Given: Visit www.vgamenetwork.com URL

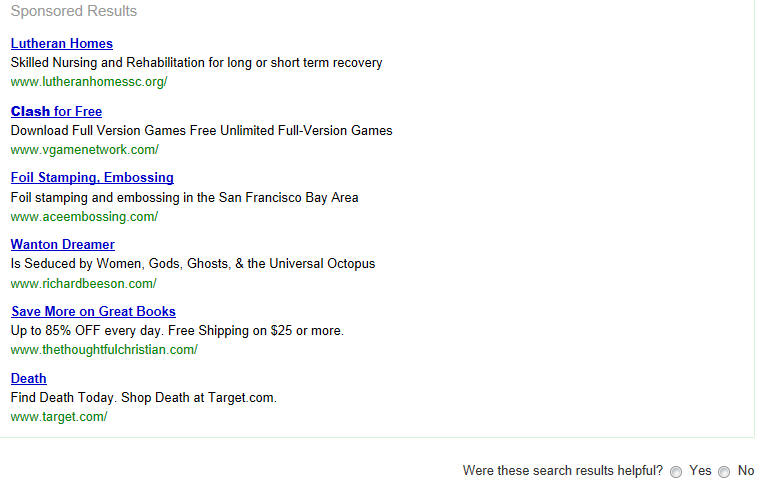Looking at the screenshot, I should tap(84, 150).
